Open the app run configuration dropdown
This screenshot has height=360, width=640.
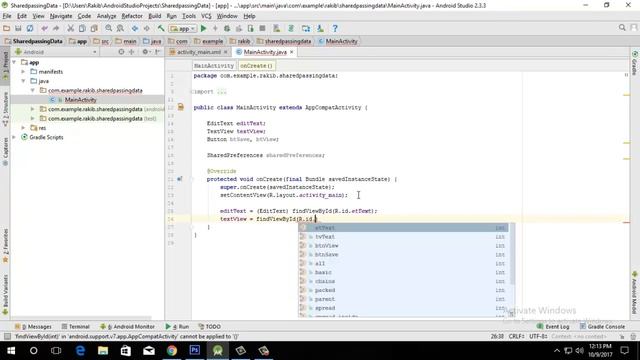(x=183, y=29)
